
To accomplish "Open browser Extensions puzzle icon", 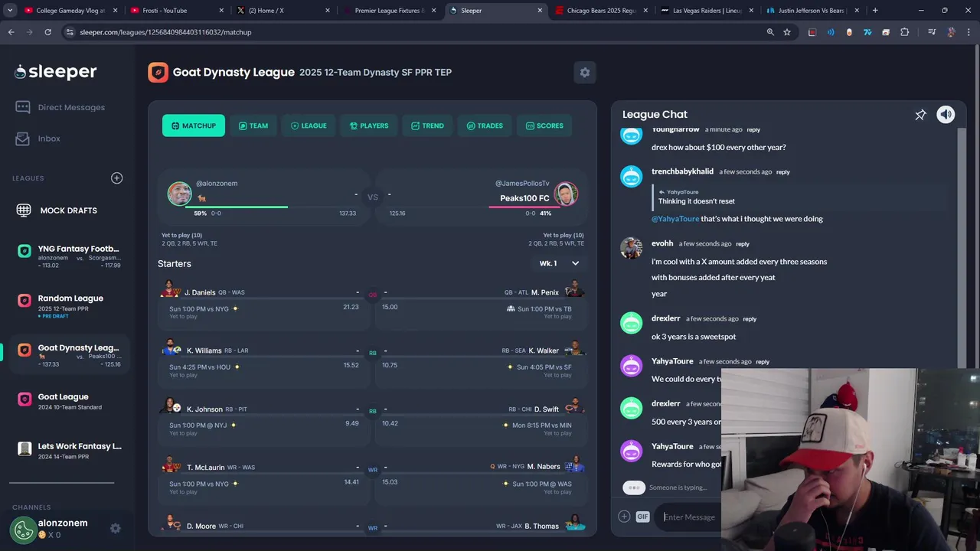I will tap(904, 32).
